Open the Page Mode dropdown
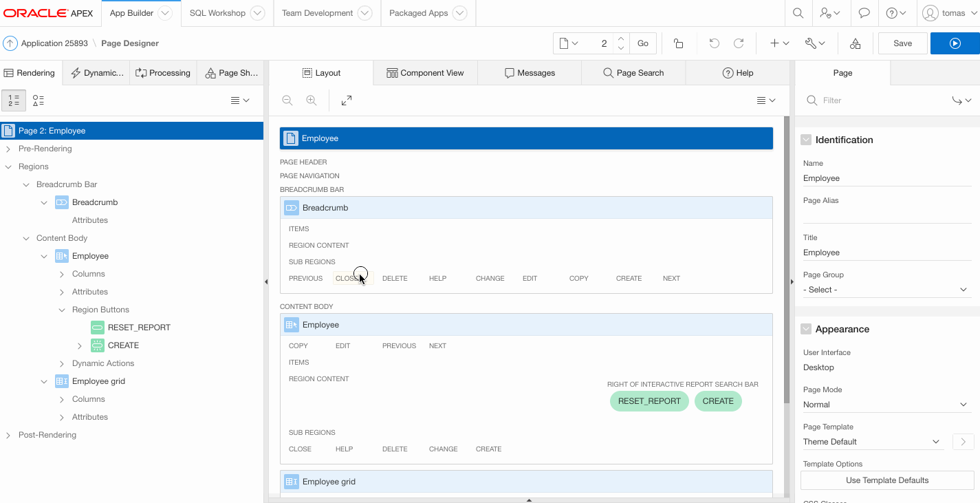Viewport: 980px width, 503px height. point(886,405)
